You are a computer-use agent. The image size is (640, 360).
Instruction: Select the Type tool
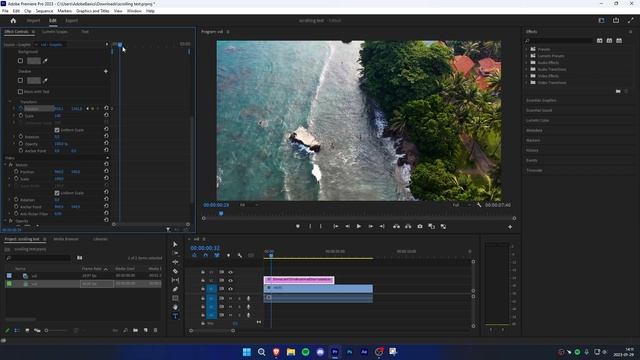(175, 316)
